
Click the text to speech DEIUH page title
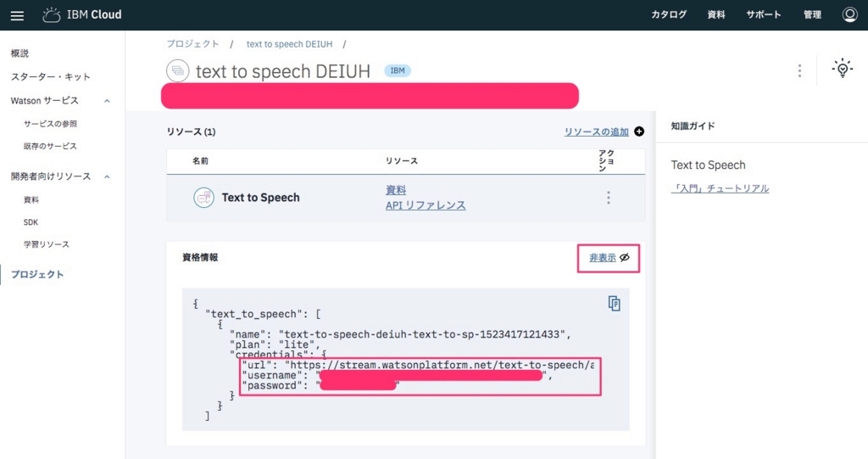pyautogui.click(x=283, y=71)
